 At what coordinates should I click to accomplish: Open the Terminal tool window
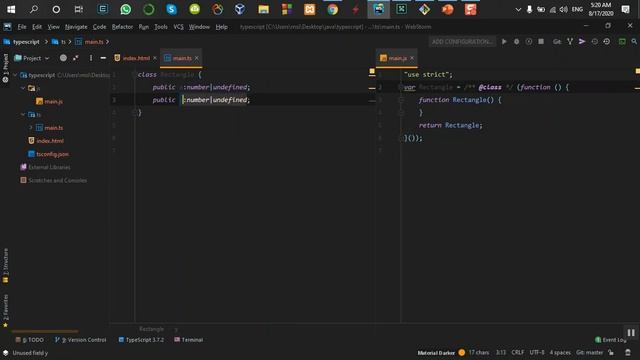[x=189, y=340]
